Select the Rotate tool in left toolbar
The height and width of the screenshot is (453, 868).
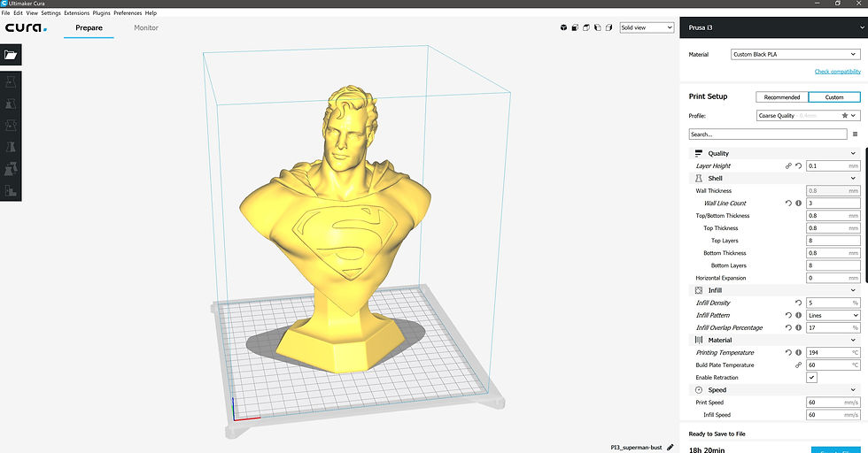coord(11,126)
